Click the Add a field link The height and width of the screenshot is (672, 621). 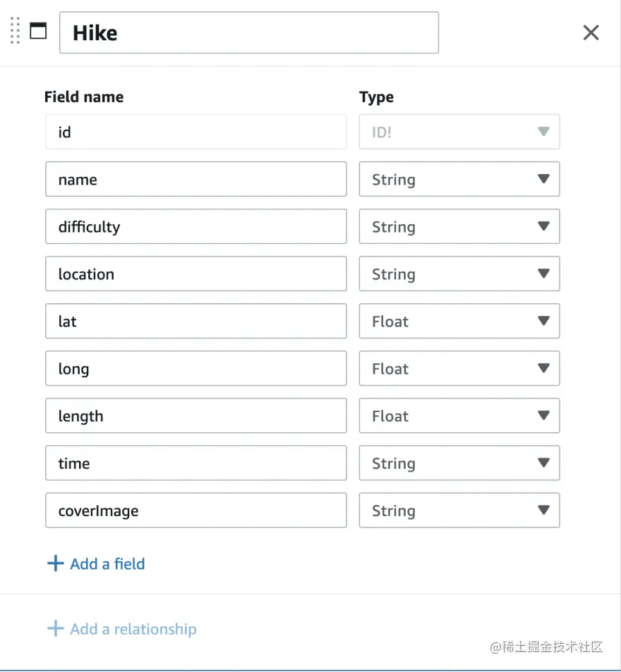(x=107, y=563)
